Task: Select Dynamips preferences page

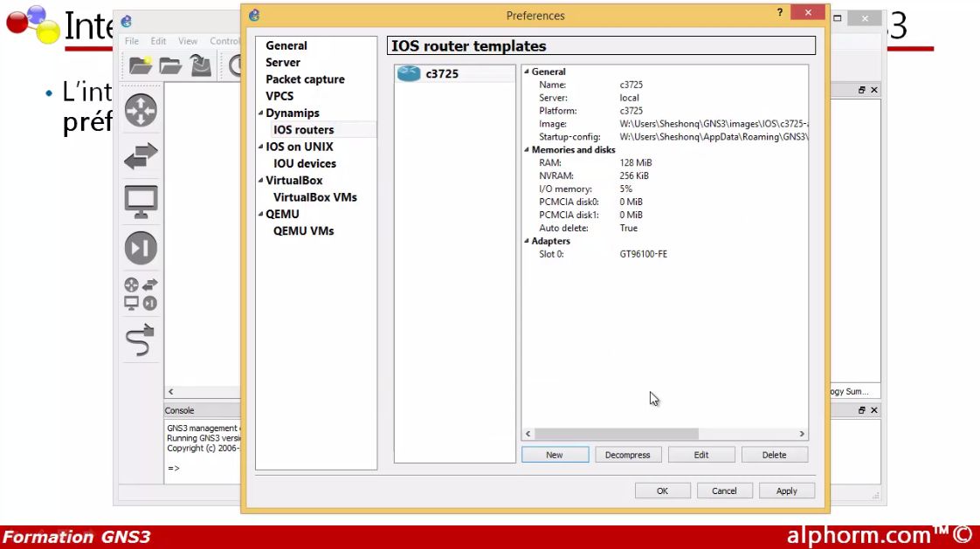Action: point(293,113)
